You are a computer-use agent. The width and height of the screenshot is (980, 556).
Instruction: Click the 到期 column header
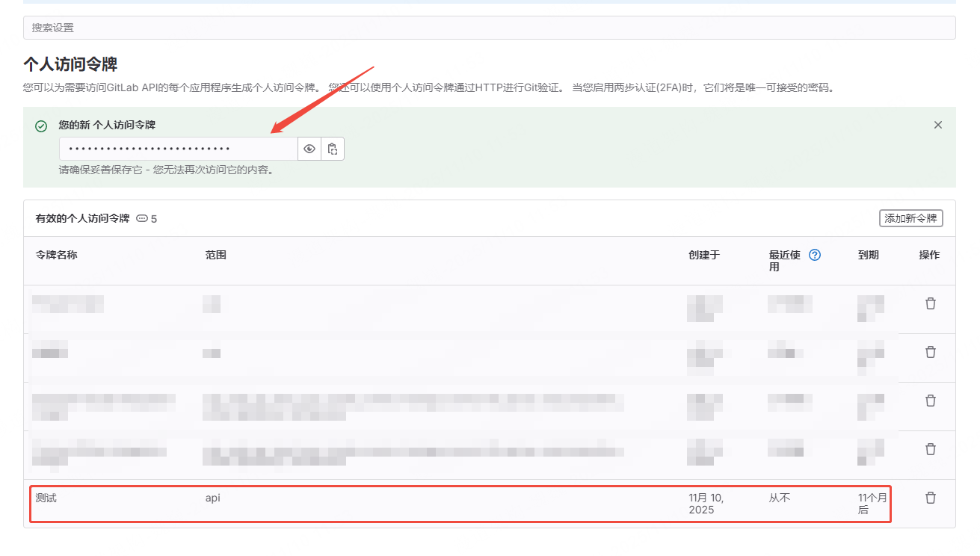pos(869,255)
